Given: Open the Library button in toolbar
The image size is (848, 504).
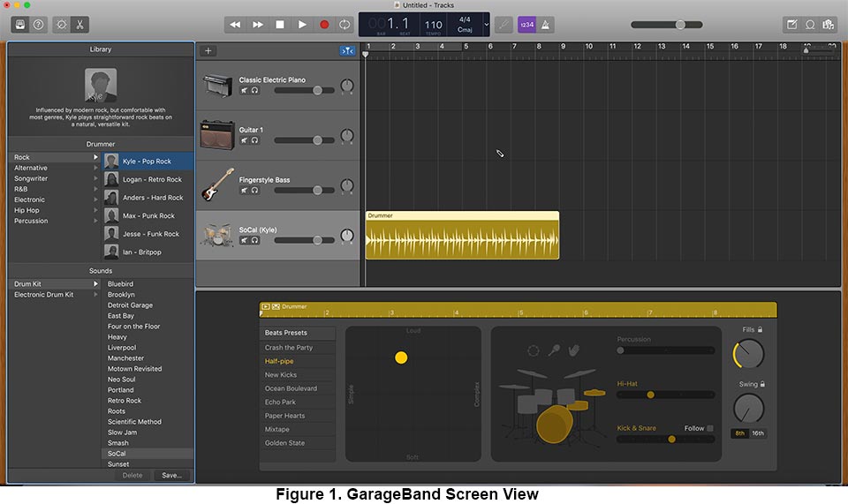Looking at the screenshot, I should coord(20,25).
